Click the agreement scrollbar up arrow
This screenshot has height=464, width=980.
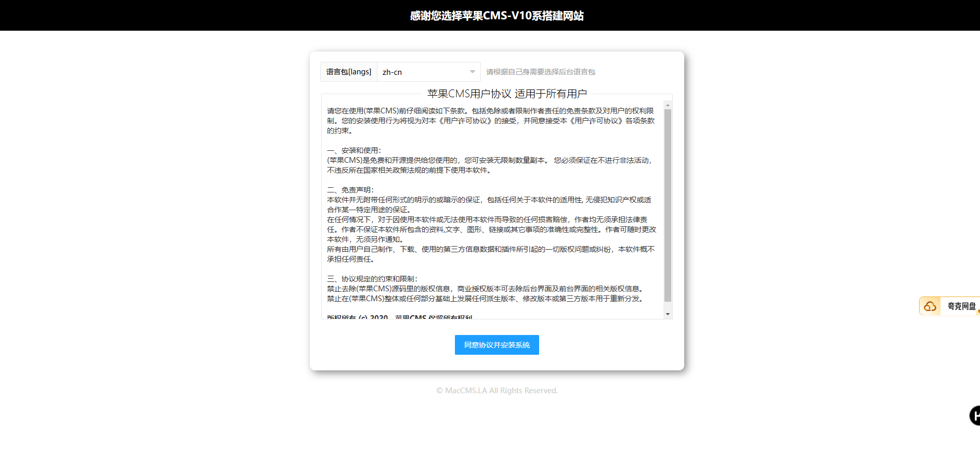pos(668,105)
